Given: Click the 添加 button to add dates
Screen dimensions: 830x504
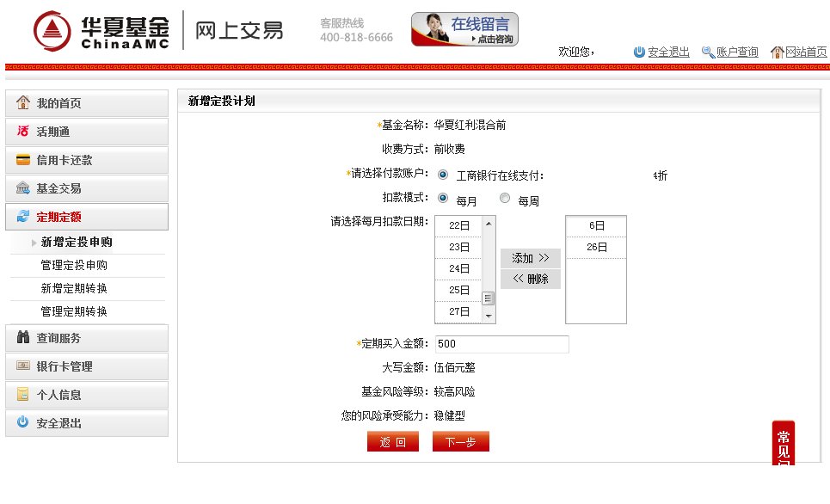Looking at the screenshot, I should [530, 258].
